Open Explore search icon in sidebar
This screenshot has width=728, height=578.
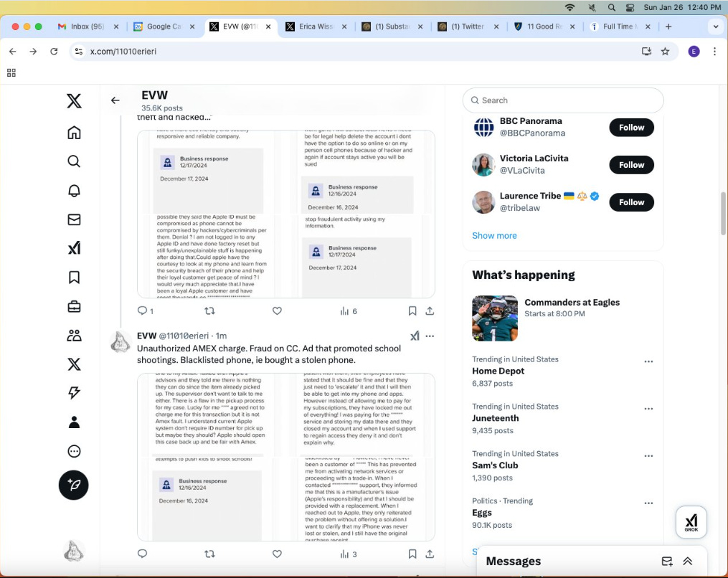74,161
